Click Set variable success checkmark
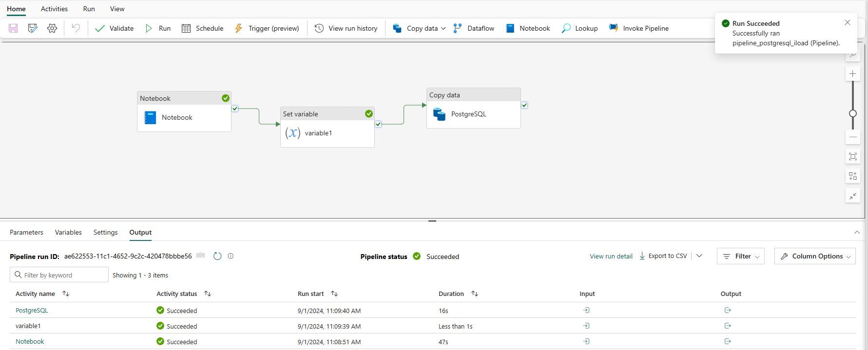 (x=369, y=113)
